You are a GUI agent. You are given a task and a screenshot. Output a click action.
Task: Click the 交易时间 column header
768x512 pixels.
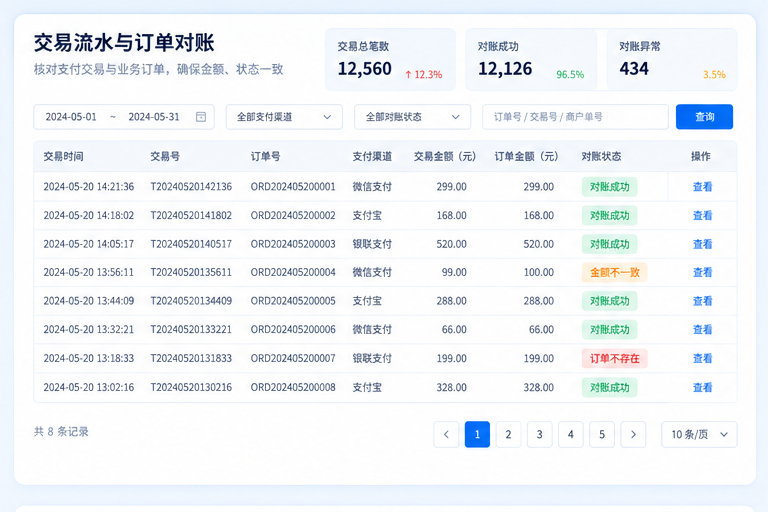[63, 156]
